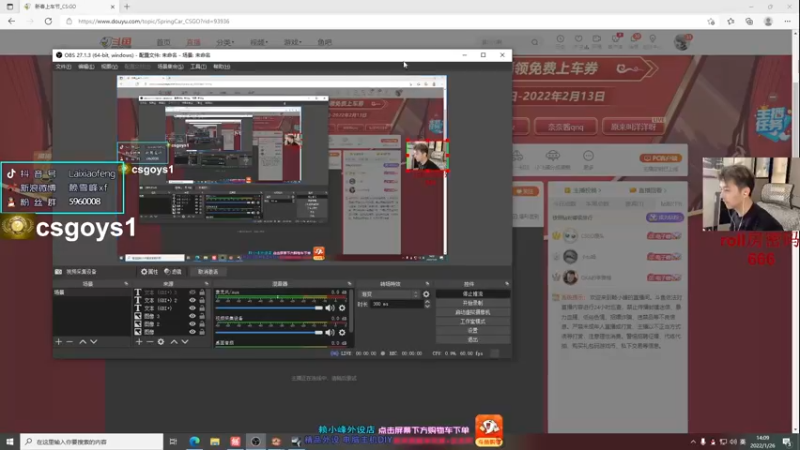
Task: Pop out the Scene Transitions dock panel
Action: pos(427,284)
